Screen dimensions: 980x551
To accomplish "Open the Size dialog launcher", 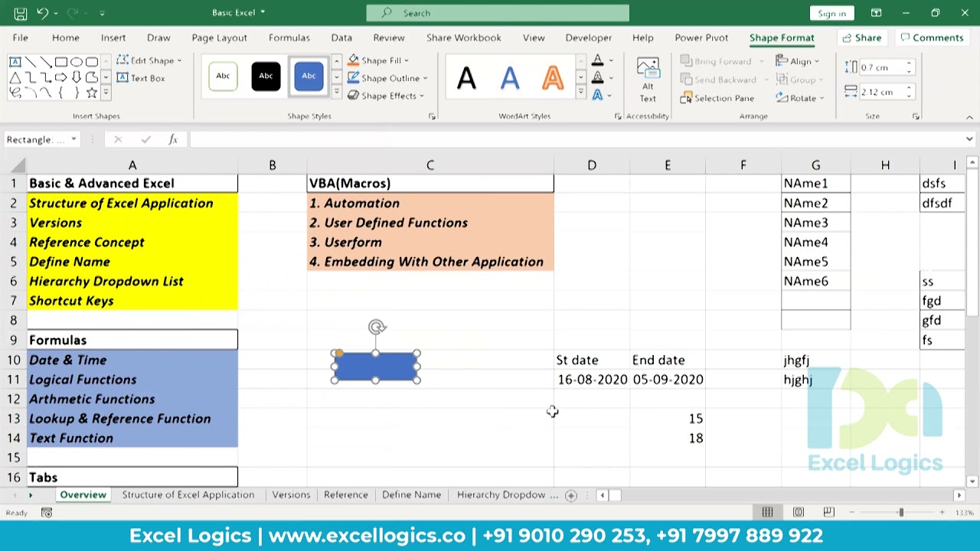I will 916,116.
